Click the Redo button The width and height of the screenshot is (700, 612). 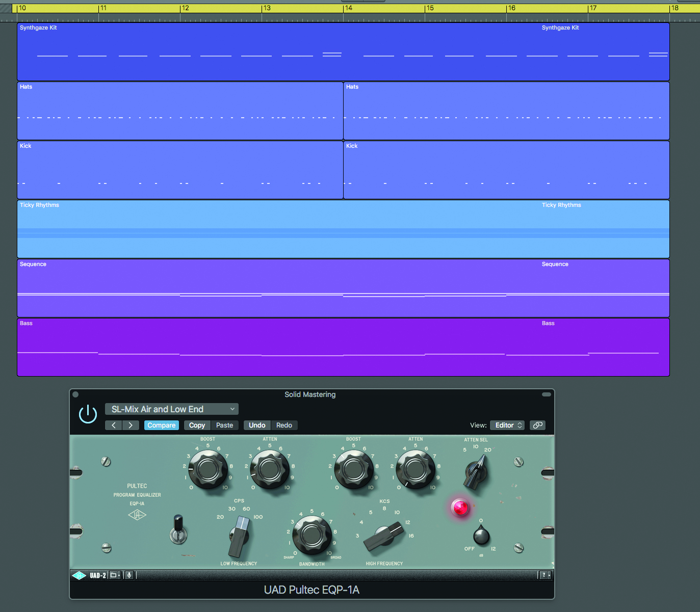284,425
